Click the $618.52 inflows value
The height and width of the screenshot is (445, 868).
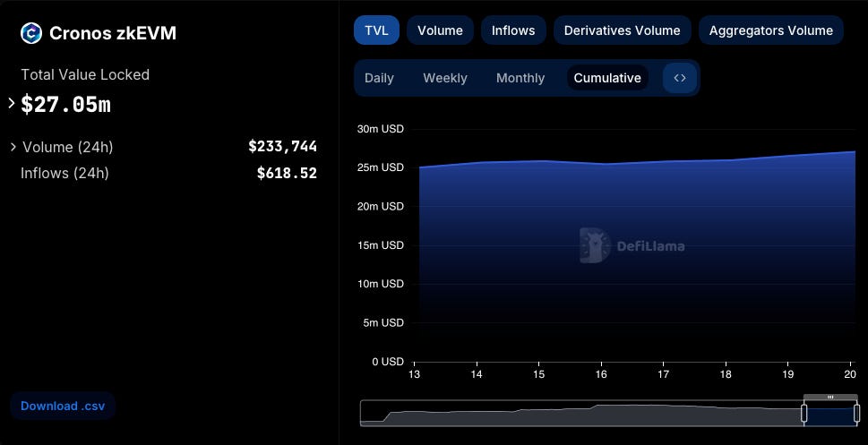click(x=287, y=173)
